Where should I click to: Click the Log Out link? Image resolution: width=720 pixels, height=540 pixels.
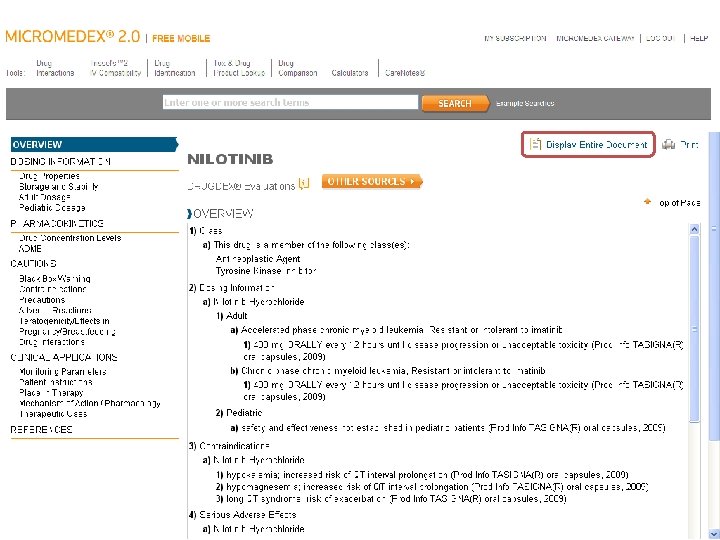660,38
